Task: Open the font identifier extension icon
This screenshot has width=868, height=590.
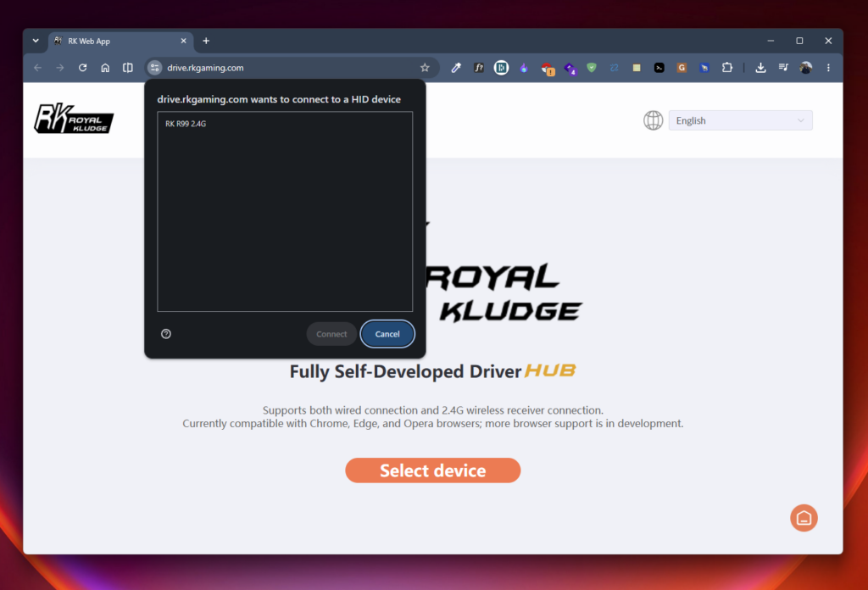Action: pos(479,68)
